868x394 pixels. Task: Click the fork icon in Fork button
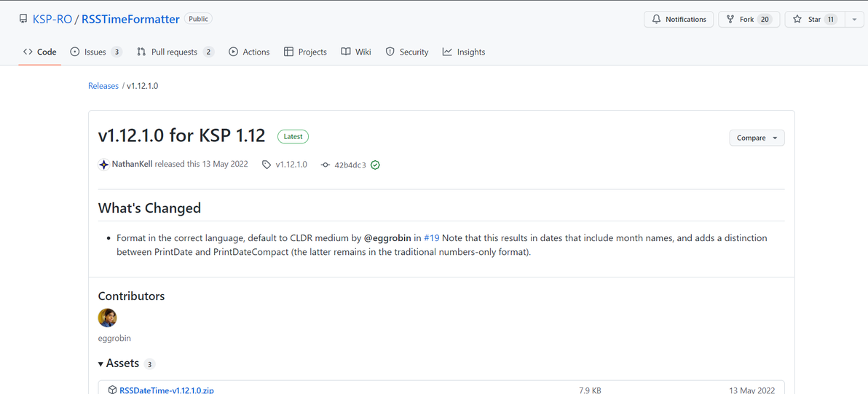click(x=730, y=20)
